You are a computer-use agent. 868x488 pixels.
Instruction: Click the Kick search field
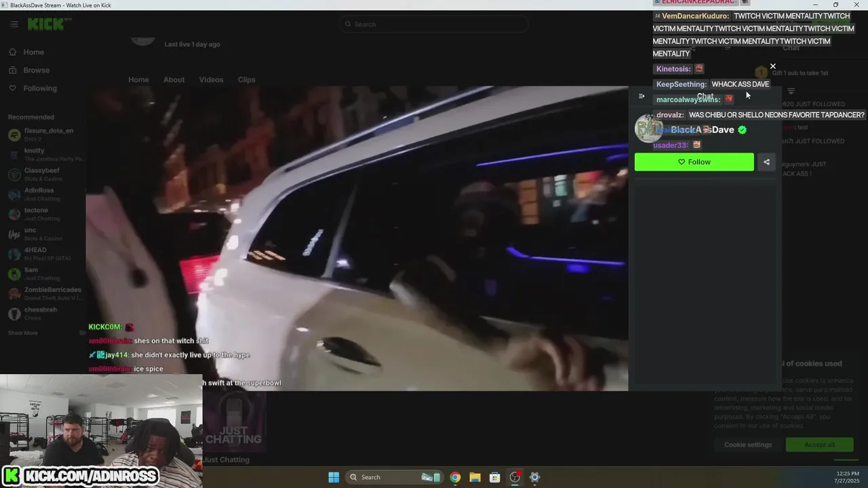coord(434,24)
